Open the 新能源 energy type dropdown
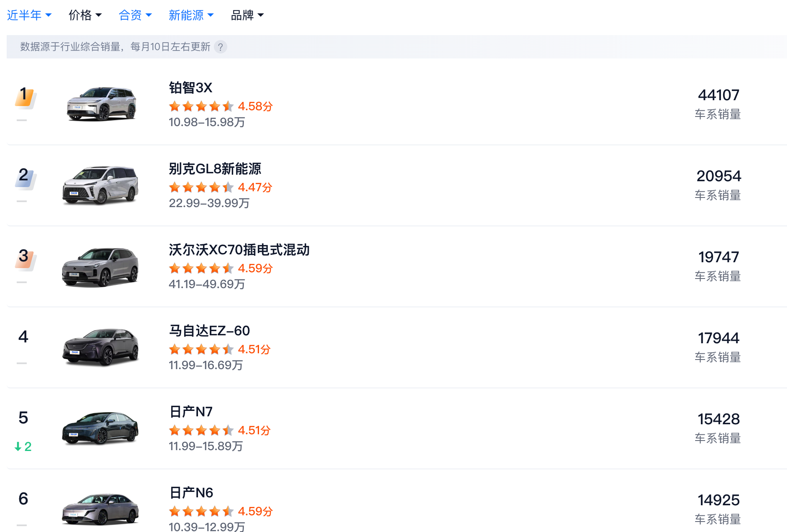This screenshot has width=787, height=532. (x=191, y=15)
